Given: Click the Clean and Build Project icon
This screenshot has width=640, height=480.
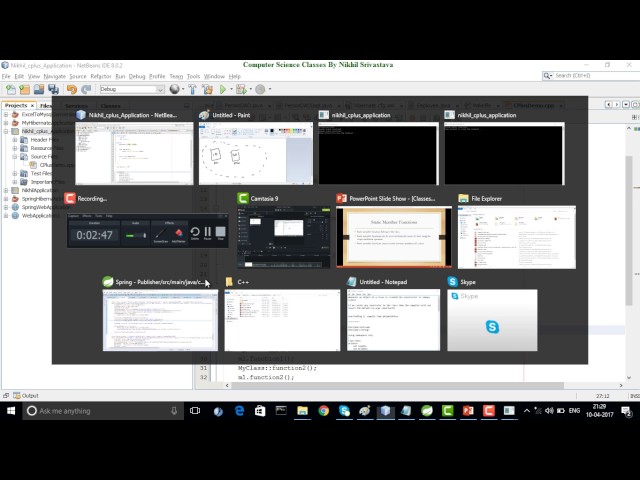Looking at the screenshot, I should coord(207,89).
